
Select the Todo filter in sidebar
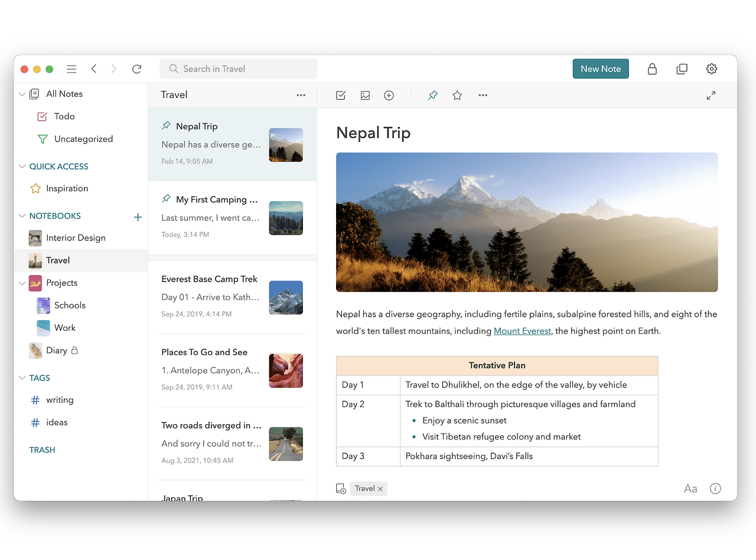81,116
